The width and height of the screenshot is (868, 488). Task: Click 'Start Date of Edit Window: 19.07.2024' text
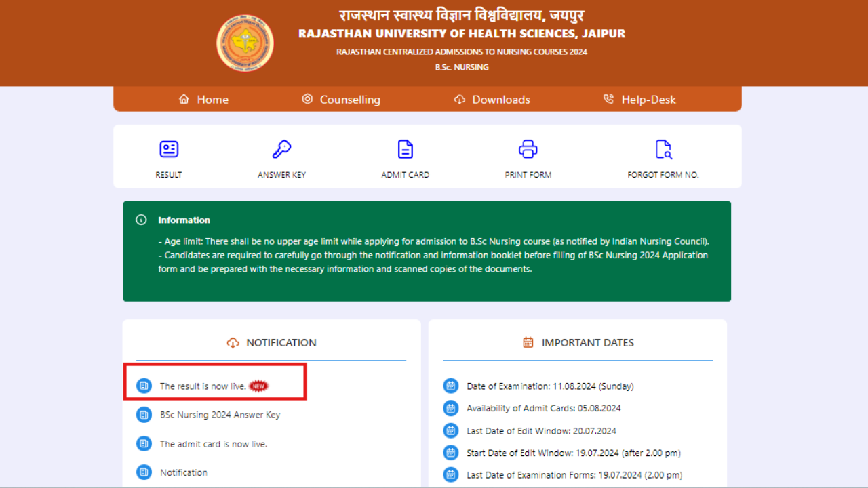[574, 453]
